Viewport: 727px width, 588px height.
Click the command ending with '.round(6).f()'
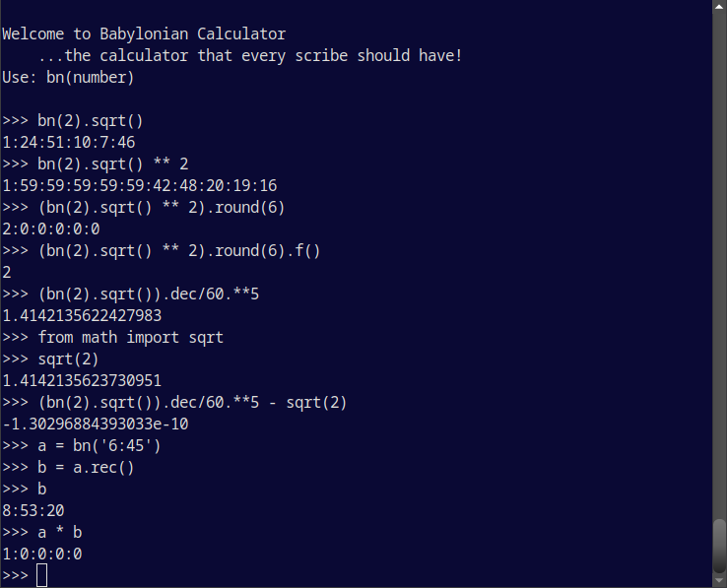(162, 251)
